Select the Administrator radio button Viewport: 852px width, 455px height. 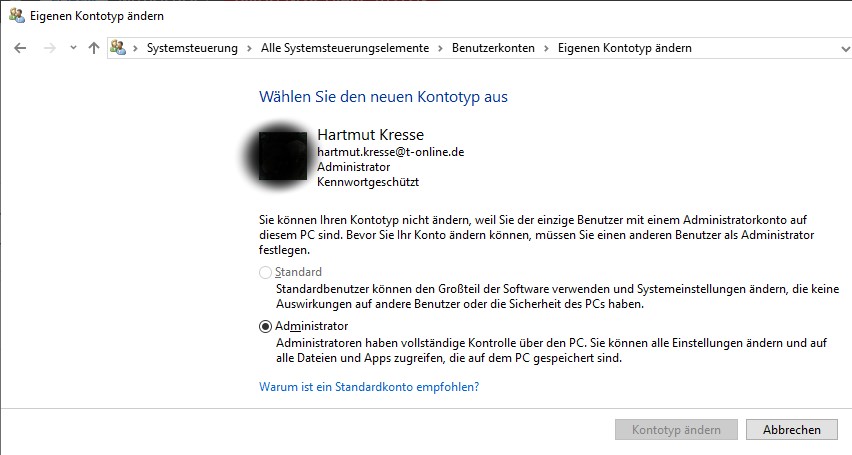(265, 327)
